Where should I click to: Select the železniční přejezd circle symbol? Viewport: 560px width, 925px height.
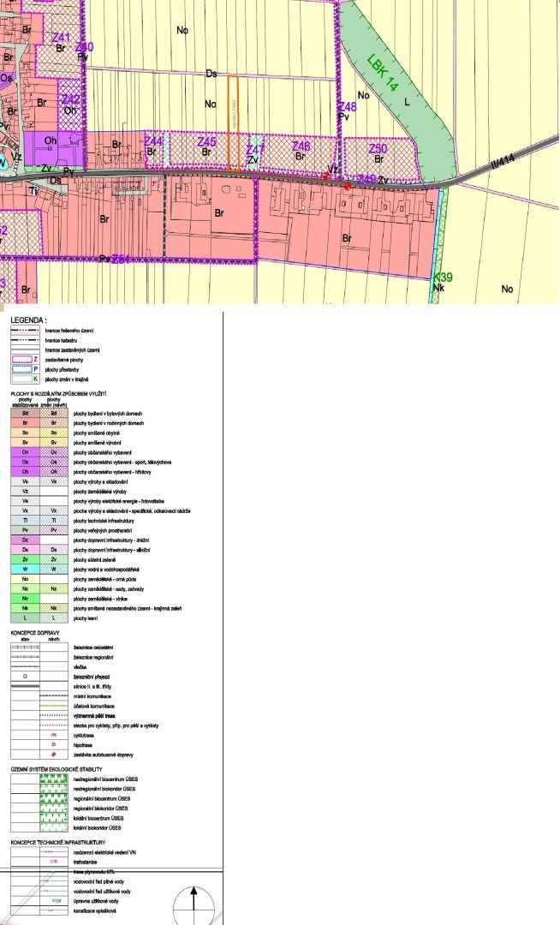pos(26,676)
